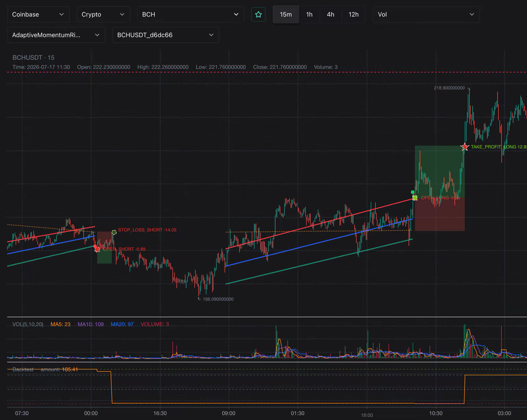Click the 10:30 time axis label
Screen dimensions: 527x420
coord(436,413)
